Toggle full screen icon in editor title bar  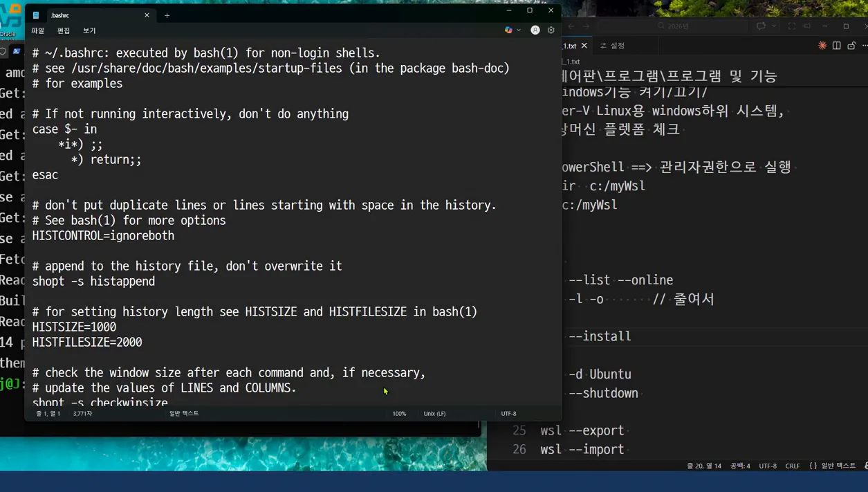point(792,26)
